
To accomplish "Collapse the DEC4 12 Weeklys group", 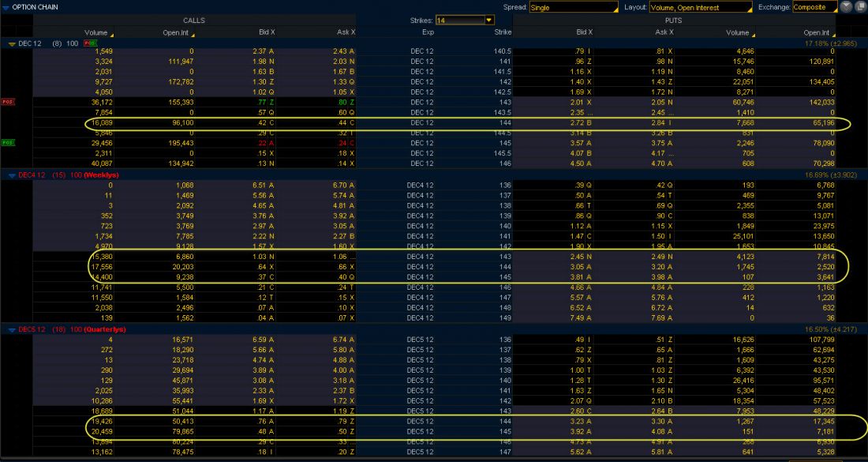I will 11,175.
